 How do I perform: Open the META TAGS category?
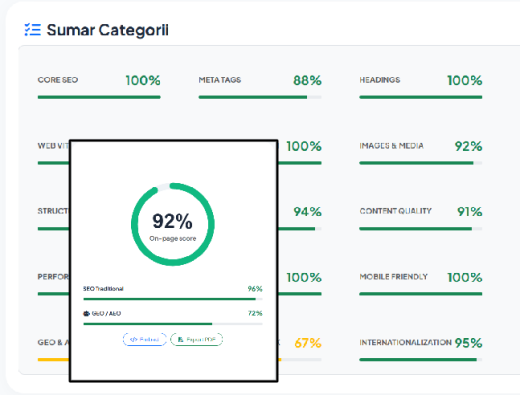click(x=220, y=80)
